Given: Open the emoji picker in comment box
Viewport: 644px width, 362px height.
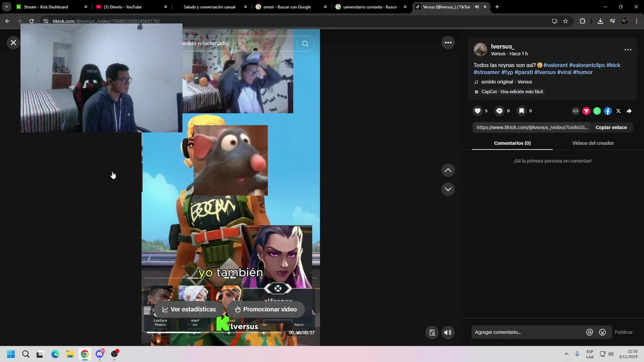Looking at the screenshot, I should 602,332.
